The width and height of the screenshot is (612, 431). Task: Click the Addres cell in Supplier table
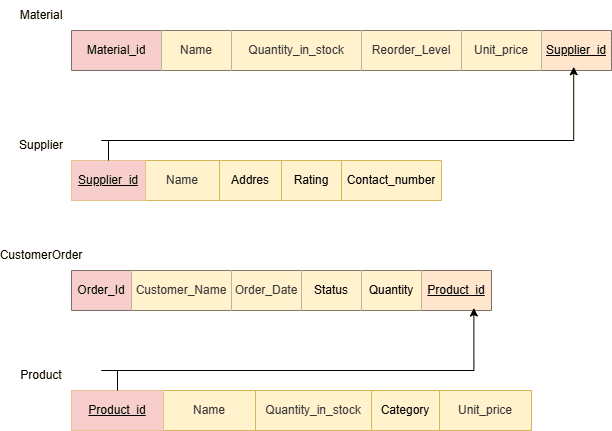pos(250,180)
